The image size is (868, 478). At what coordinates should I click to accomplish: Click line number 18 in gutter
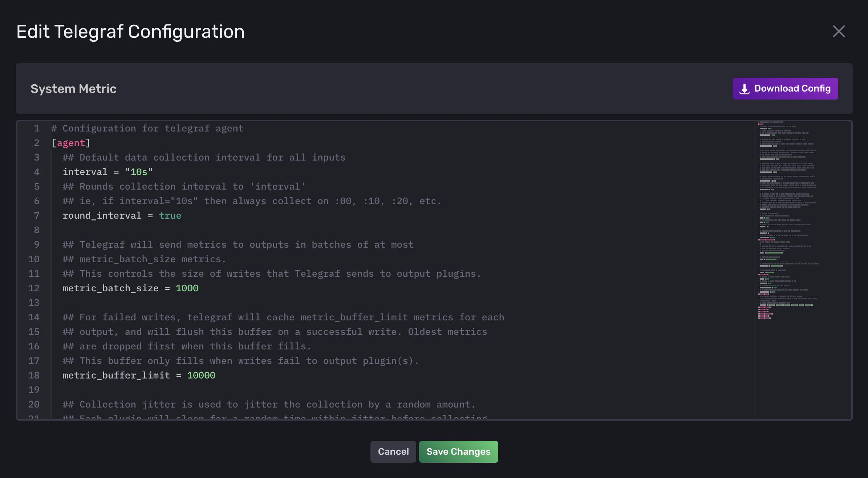pyautogui.click(x=34, y=375)
